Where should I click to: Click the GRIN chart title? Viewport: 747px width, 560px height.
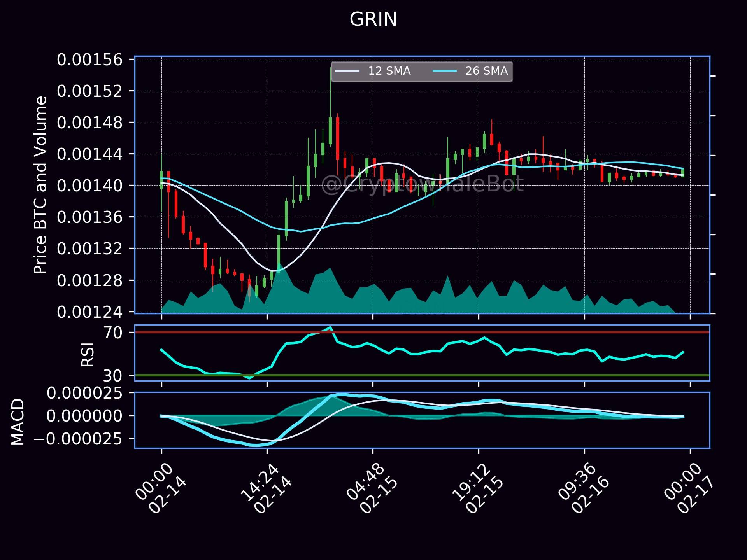point(373,19)
